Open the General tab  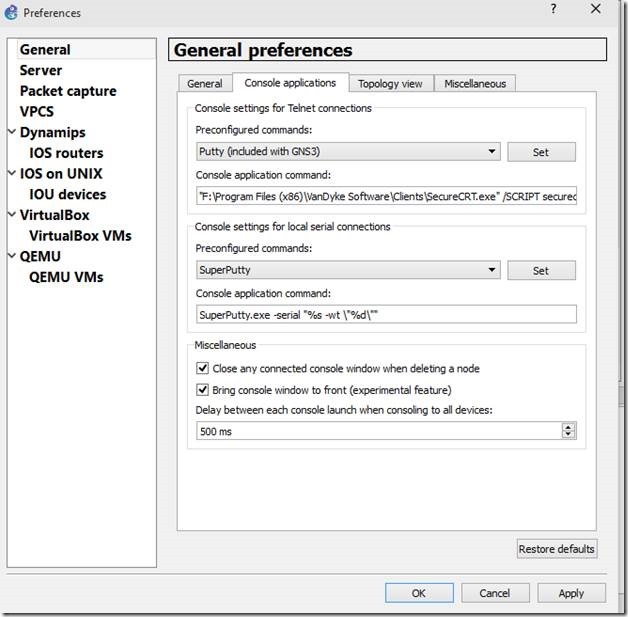click(x=204, y=84)
